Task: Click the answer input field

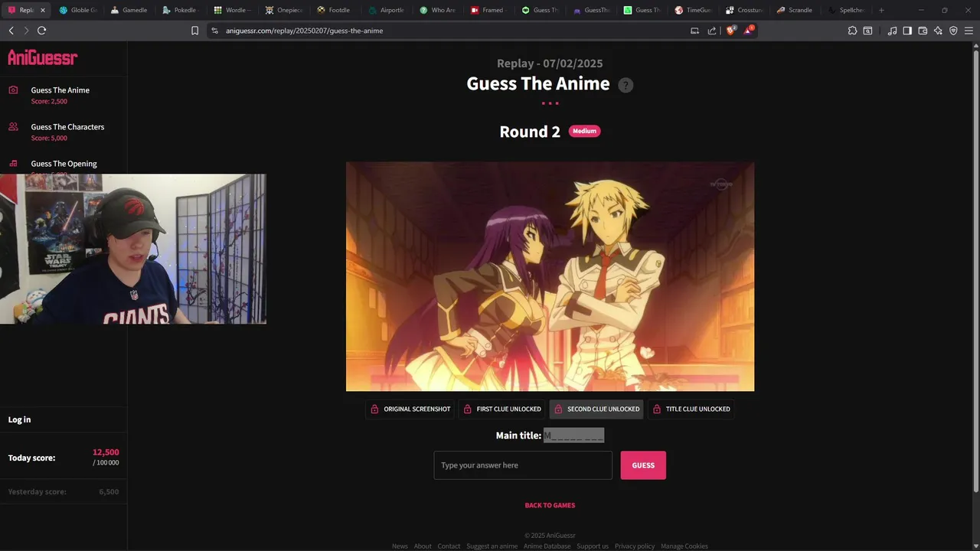Action: tap(523, 465)
